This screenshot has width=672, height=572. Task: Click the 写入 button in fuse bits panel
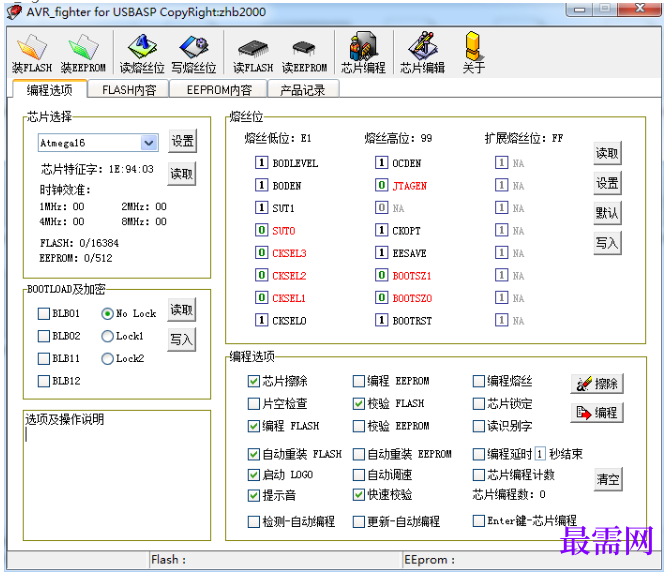[x=607, y=243]
